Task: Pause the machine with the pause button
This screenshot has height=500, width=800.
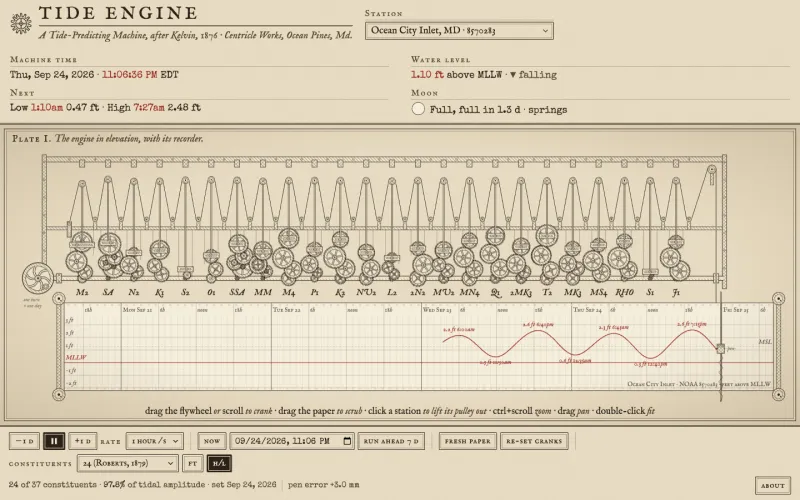Action: click(x=54, y=441)
